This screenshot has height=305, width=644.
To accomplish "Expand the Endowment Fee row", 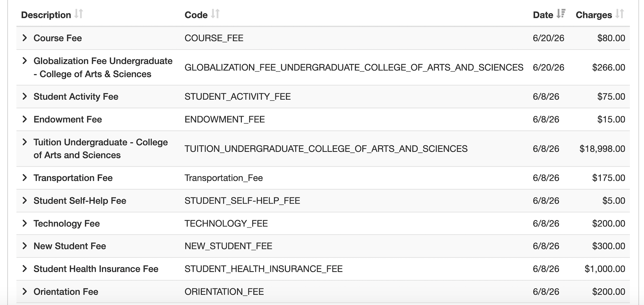I will [25, 119].
